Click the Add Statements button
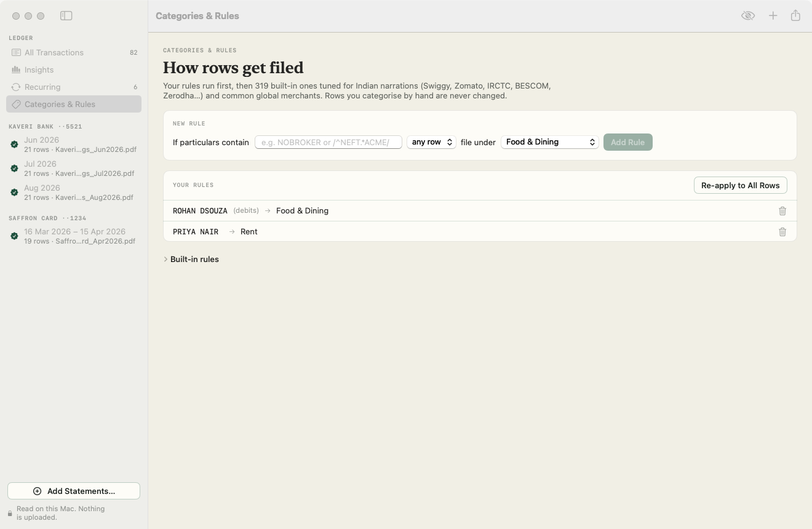The width and height of the screenshot is (812, 529). click(74, 491)
